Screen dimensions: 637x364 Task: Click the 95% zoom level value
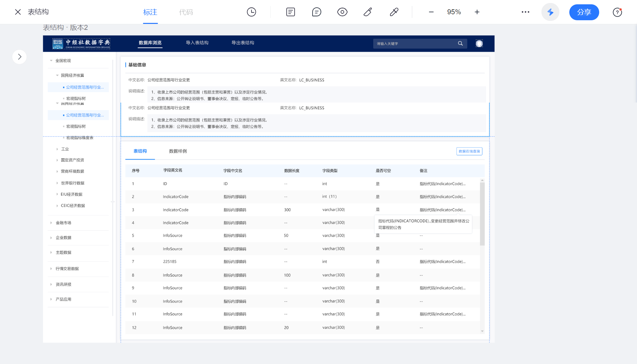click(454, 12)
